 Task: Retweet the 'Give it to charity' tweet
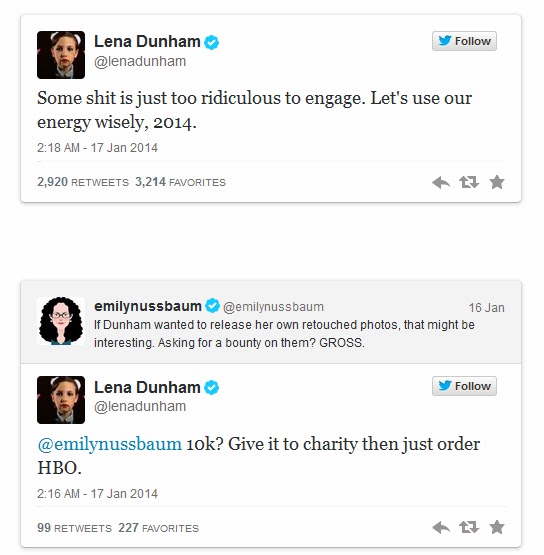point(469,527)
